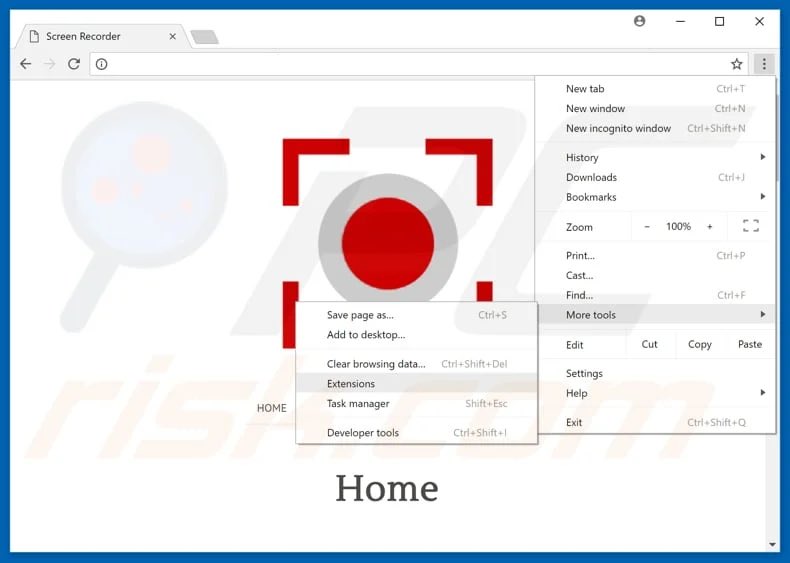This screenshot has height=563, width=790.
Task: Open a new tab button
Action: click(x=205, y=37)
